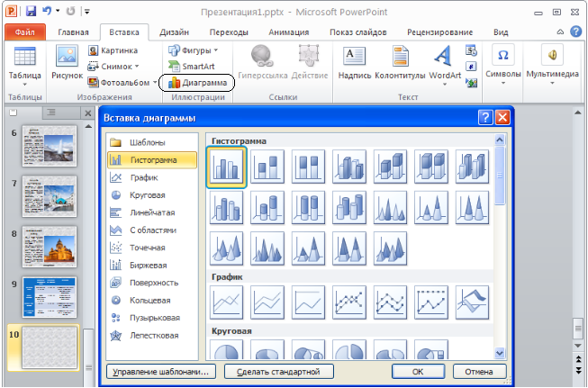
Task: Select the 3-D clustered column chart
Action: [349, 167]
